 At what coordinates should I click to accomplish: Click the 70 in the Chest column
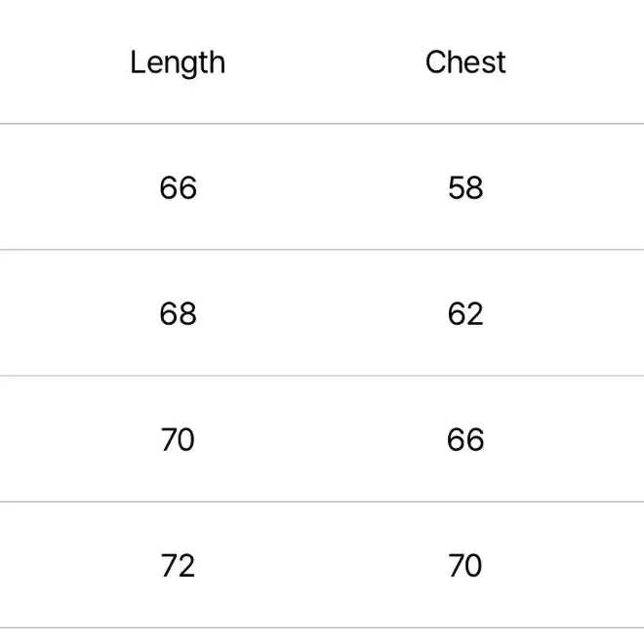click(465, 565)
